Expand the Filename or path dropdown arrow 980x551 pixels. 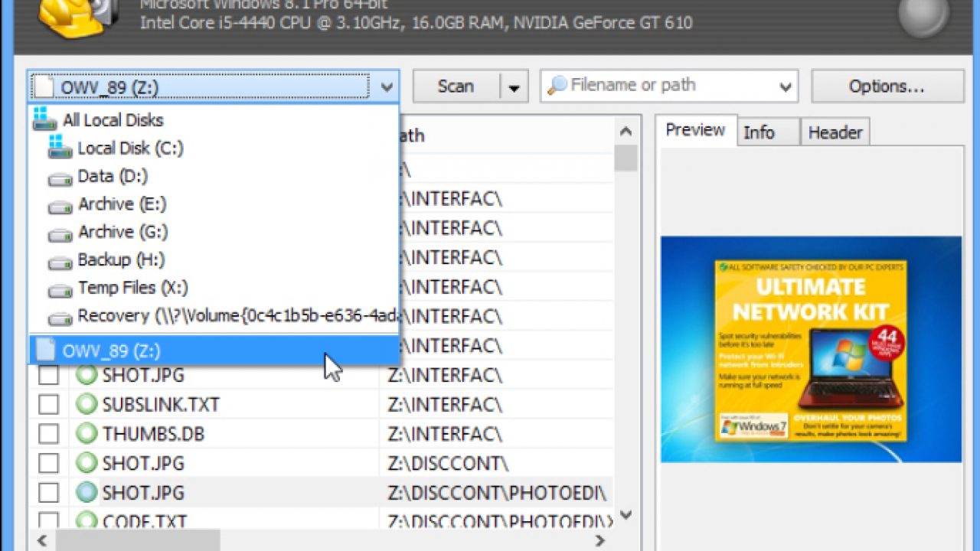click(x=785, y=87)
